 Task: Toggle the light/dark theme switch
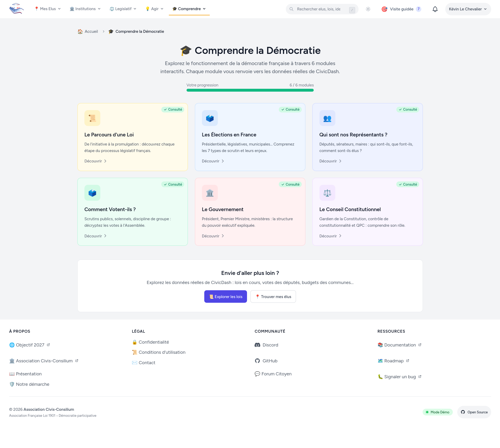(368, 9)
